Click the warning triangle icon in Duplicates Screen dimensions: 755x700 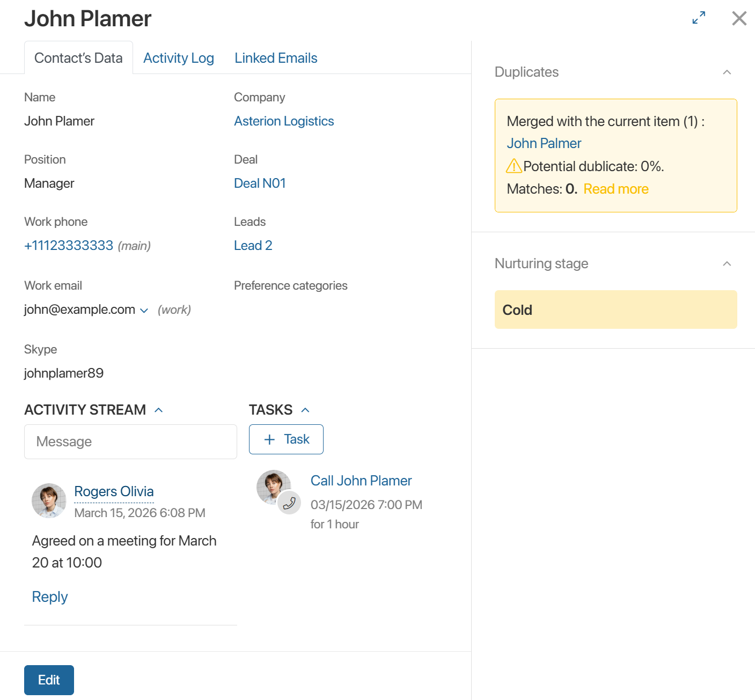(x=514, y=166)
